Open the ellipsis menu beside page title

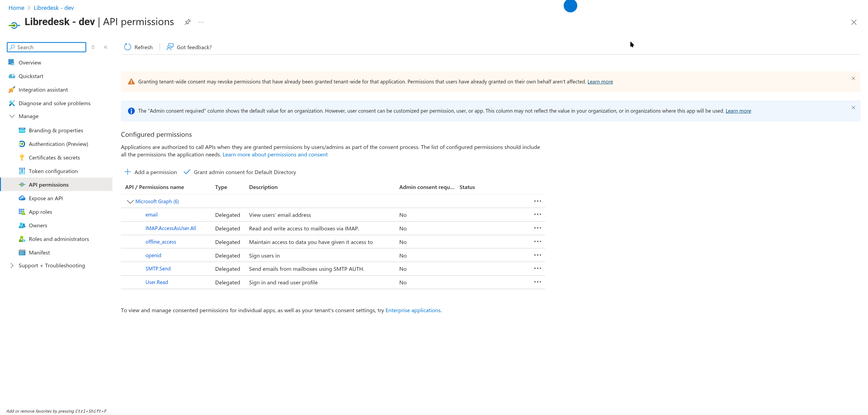[201, 22]
